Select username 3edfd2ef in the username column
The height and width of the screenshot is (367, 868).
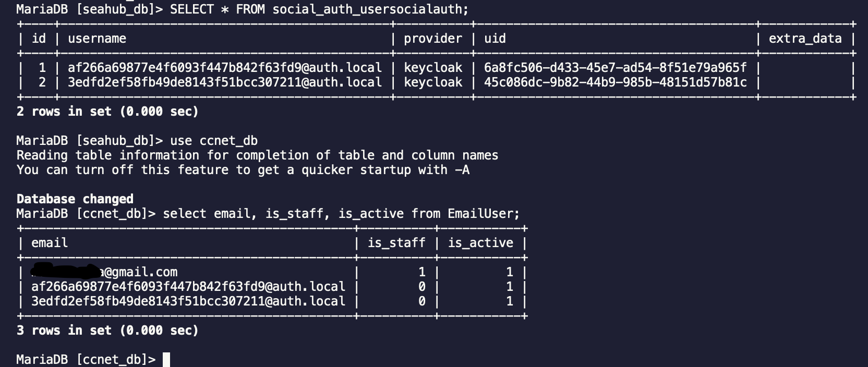(225, 82)
